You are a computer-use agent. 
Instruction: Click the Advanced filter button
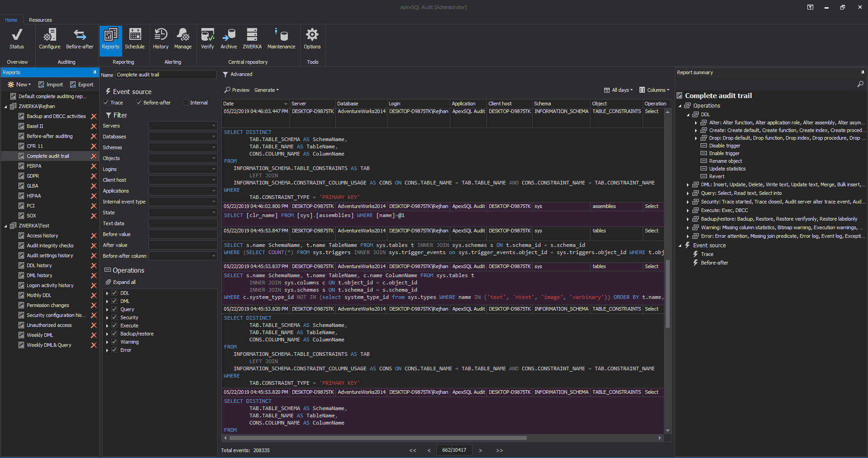238,74
